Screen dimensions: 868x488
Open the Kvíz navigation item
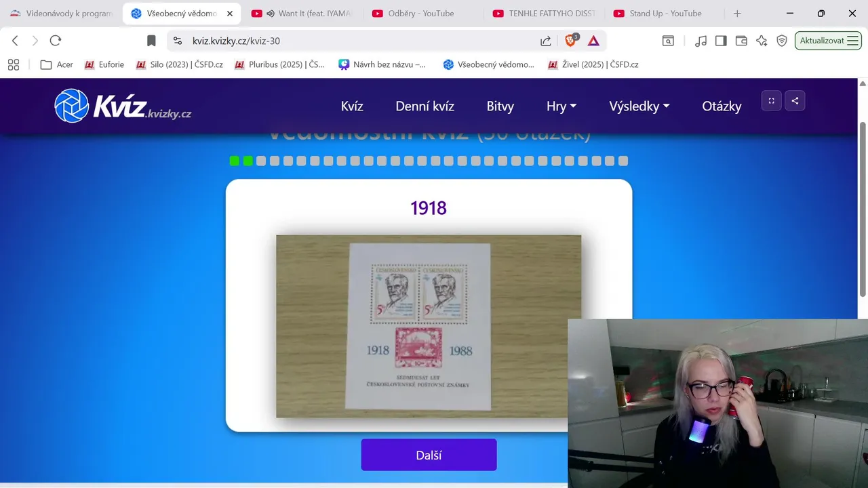tap(352, 106)
